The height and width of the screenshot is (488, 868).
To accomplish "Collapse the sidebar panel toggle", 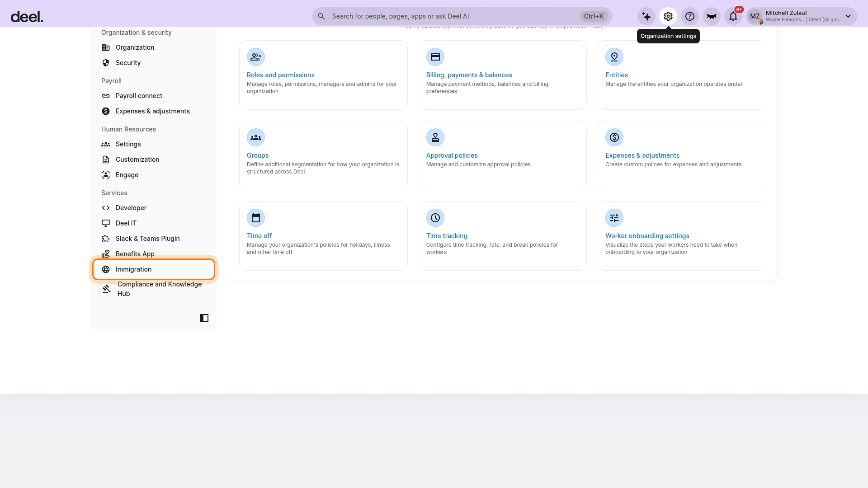I will (x=204, y=318).
